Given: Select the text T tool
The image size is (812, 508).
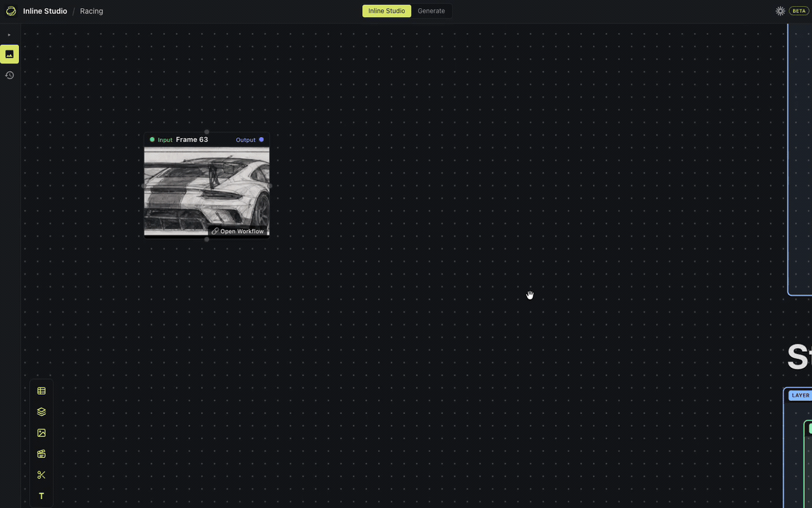Looking at the screenshot, I should tap(41, 496).
